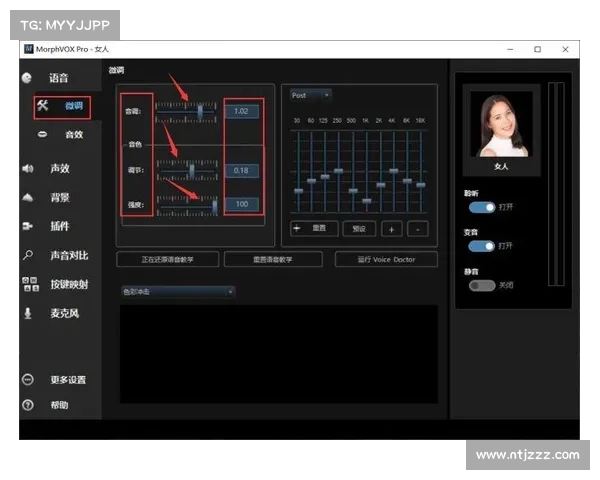
Task: Click the 声效 speaker icon
Action: (x=28, y=168)
